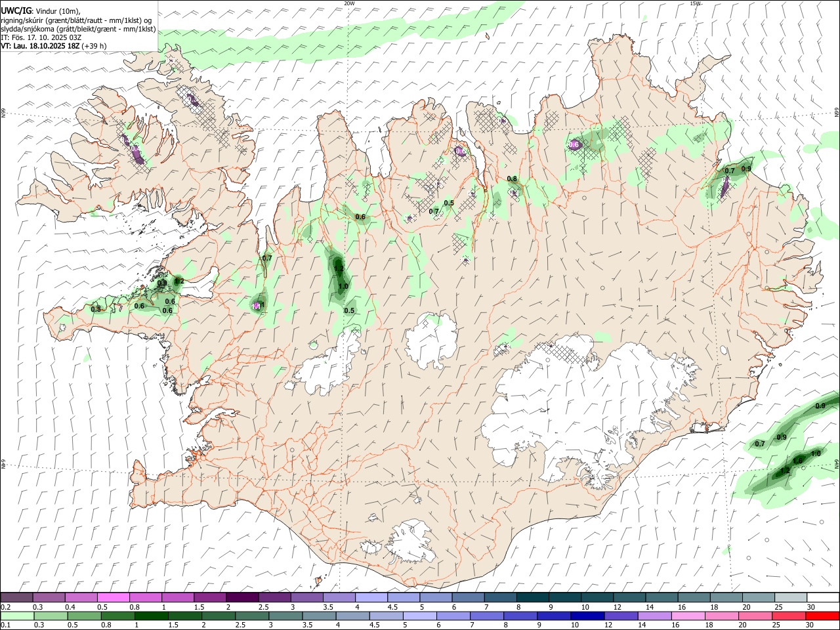Screen dimensions: 840x630
Task: Click the header line 'UWC/IG: Vindur (10m),'
Action: coord(41,11)
